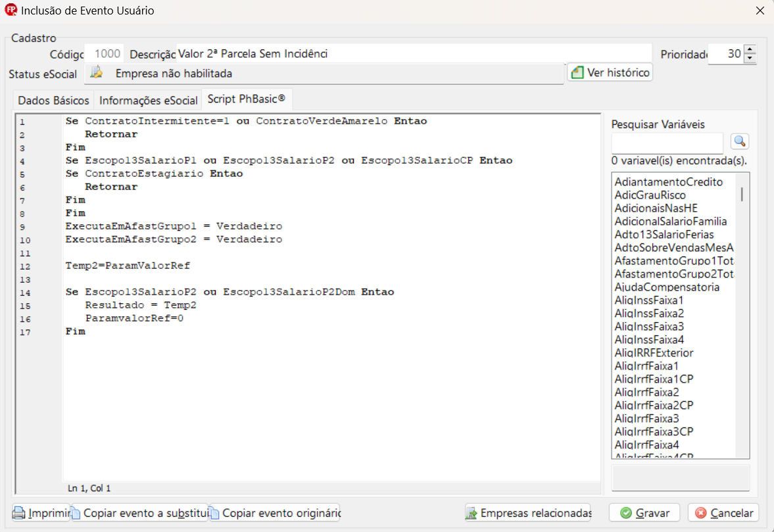This screenshot has width=774, height=532.
Task: Select AliqInssFaixa1 variable
Action: tap(648, 300)
